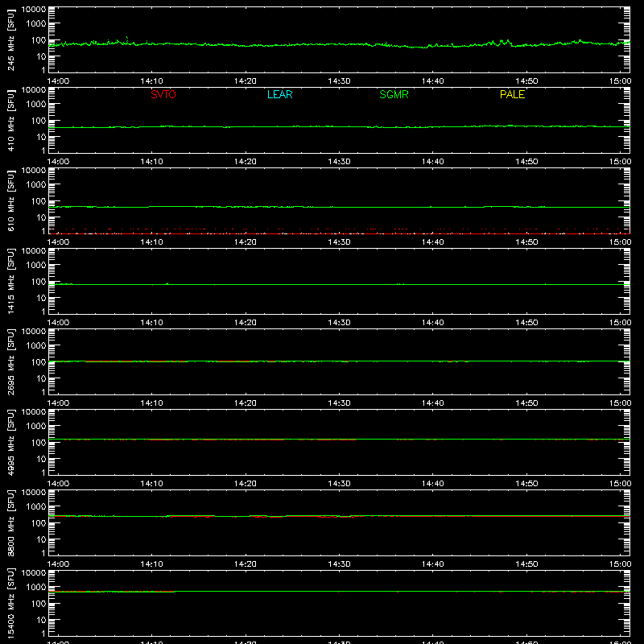Select the 410 MHz [SFU] axis title
This screenshot has height=644, width=644.
click(10, 120)
